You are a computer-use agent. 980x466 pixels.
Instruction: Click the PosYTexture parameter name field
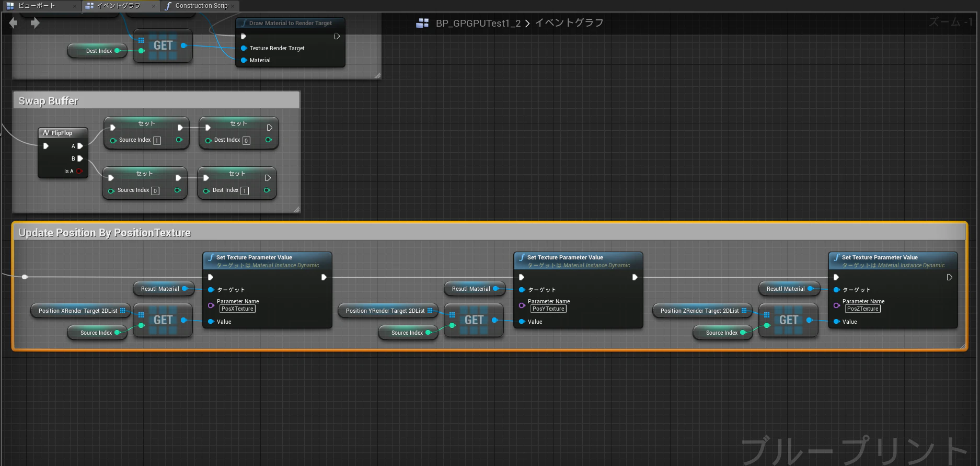(x=548, y=309)
